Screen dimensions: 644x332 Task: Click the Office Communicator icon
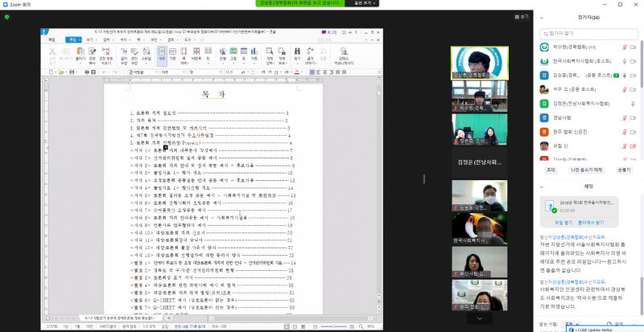point(344,51)
